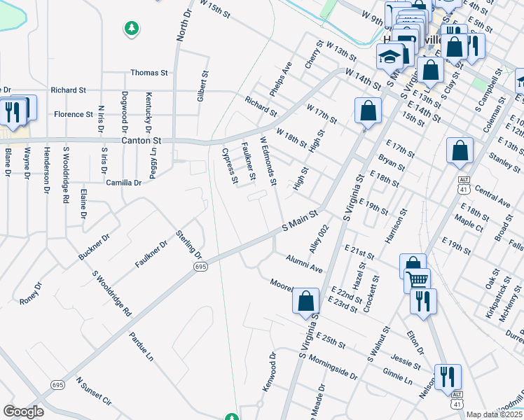Click the Faulkner Dr label
The width and height of the screenshot is (524, 420).
(151, 254)
